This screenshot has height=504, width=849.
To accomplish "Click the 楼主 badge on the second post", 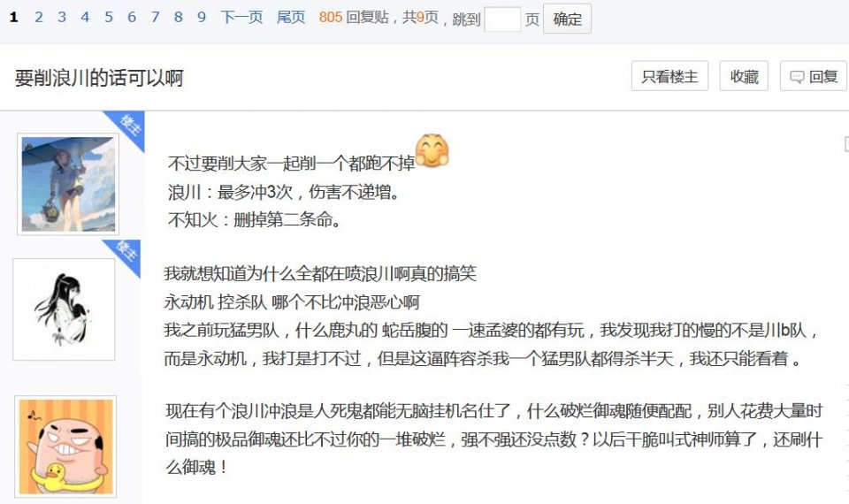I will [x=126, y=256].
